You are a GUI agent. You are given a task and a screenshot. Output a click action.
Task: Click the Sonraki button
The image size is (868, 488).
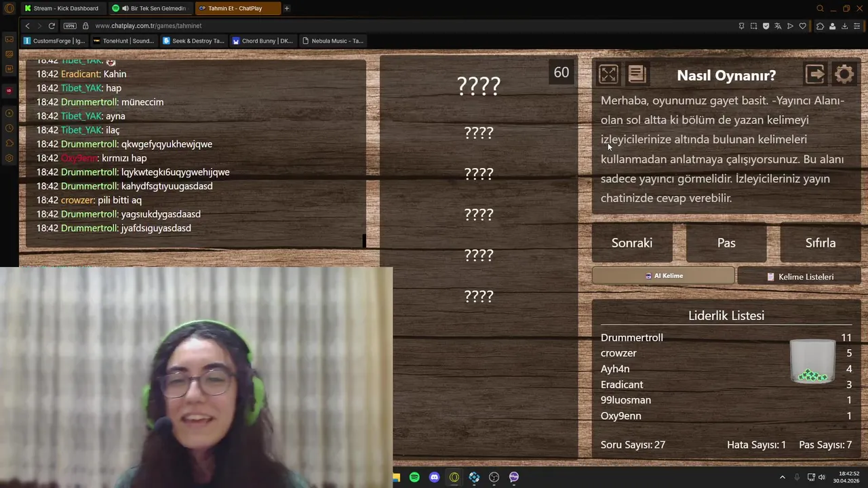point(632,243)
